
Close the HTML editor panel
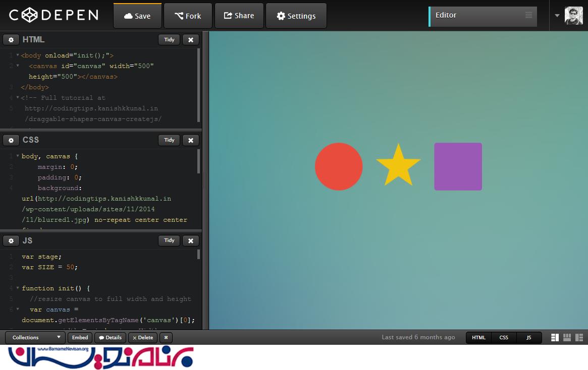[191, 40]
